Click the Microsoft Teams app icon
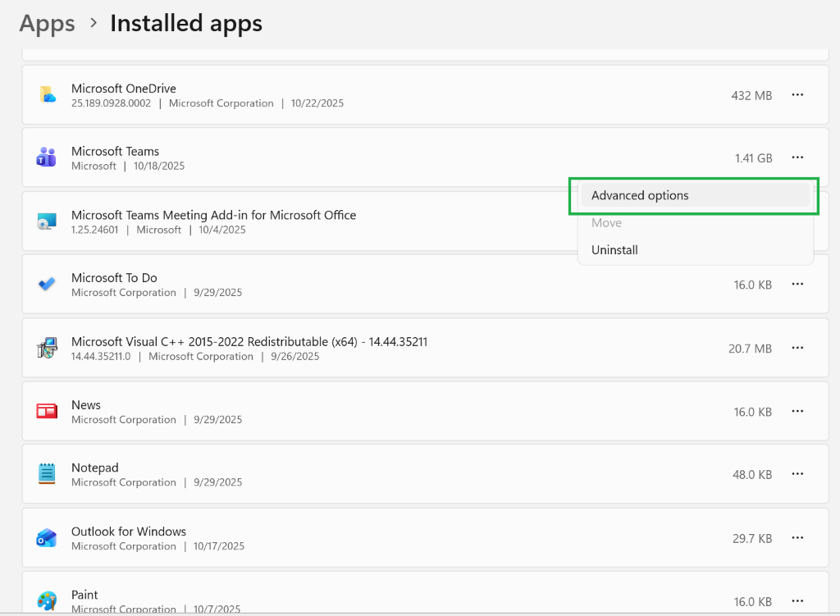The width and height of the screenshot is (840, 616). click(x=46, y=157)
